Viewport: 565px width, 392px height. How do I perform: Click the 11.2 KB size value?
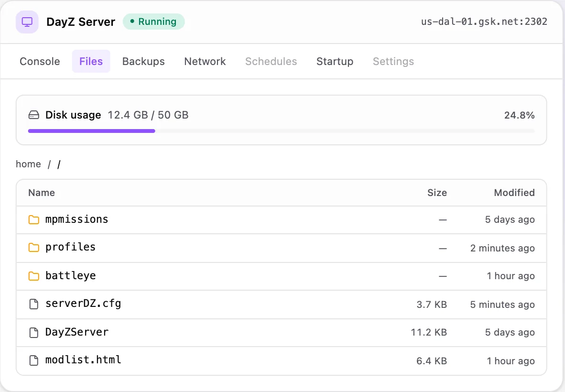point(429,333)
